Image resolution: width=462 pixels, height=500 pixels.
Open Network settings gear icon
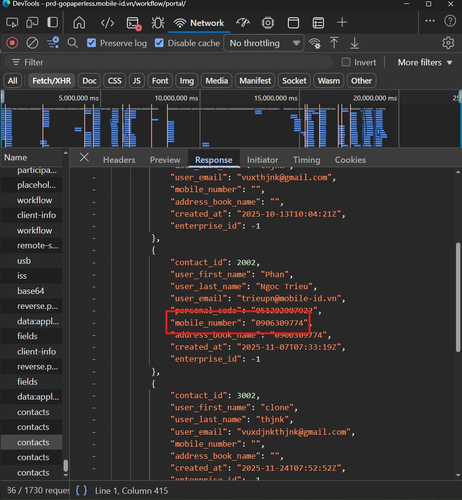pyautogui.click(x=448, y=43)
